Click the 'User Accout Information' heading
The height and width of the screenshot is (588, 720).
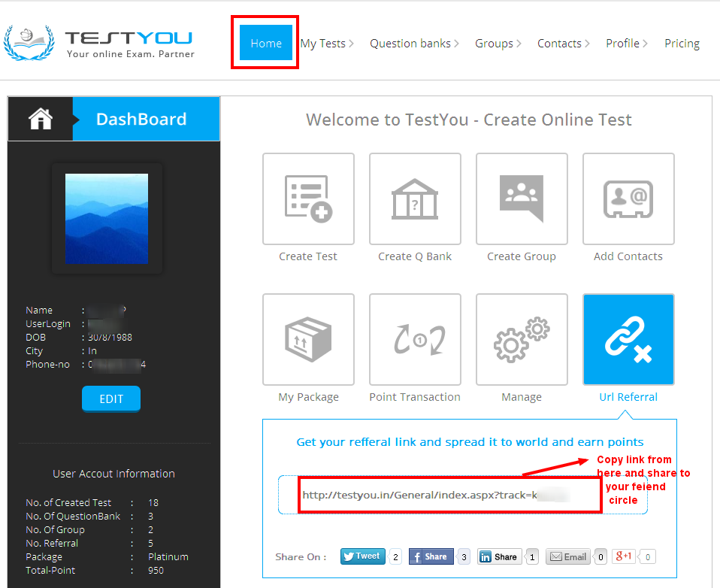(x=113, y=474)
